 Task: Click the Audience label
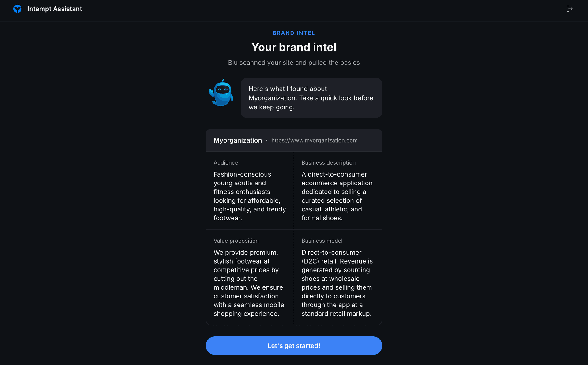coord(226,163)
